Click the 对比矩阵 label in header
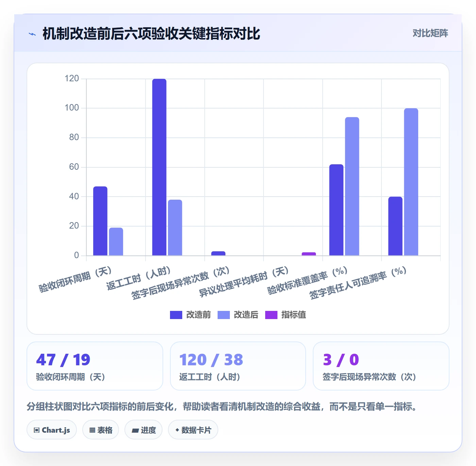Screen dimensions: 476x466 coord(430,33)
